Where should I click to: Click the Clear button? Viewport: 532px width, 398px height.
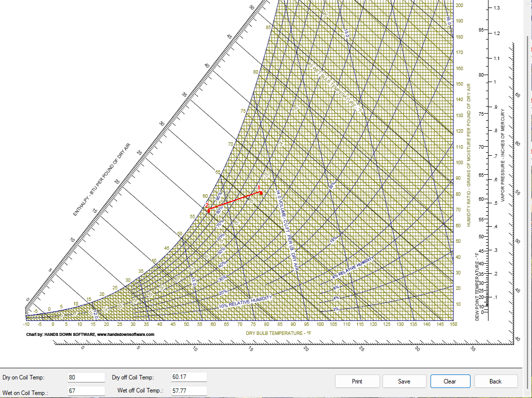[x=450, y=381]
